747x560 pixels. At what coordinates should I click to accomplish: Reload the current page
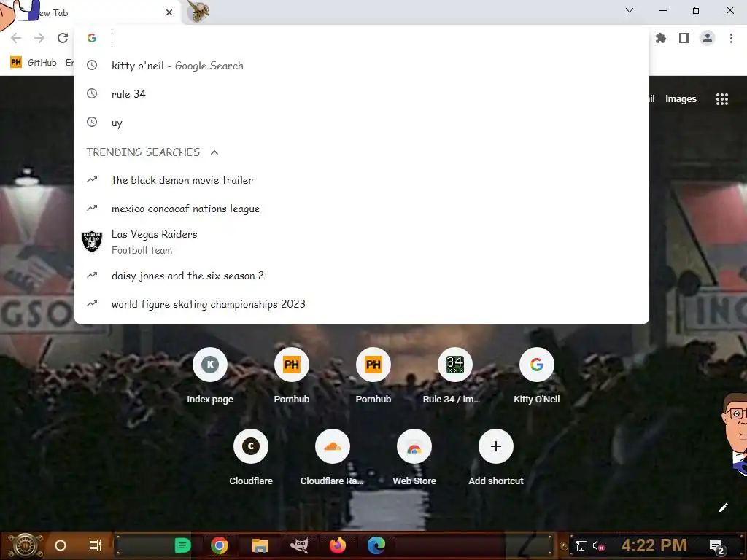click(x=63, y=38)
